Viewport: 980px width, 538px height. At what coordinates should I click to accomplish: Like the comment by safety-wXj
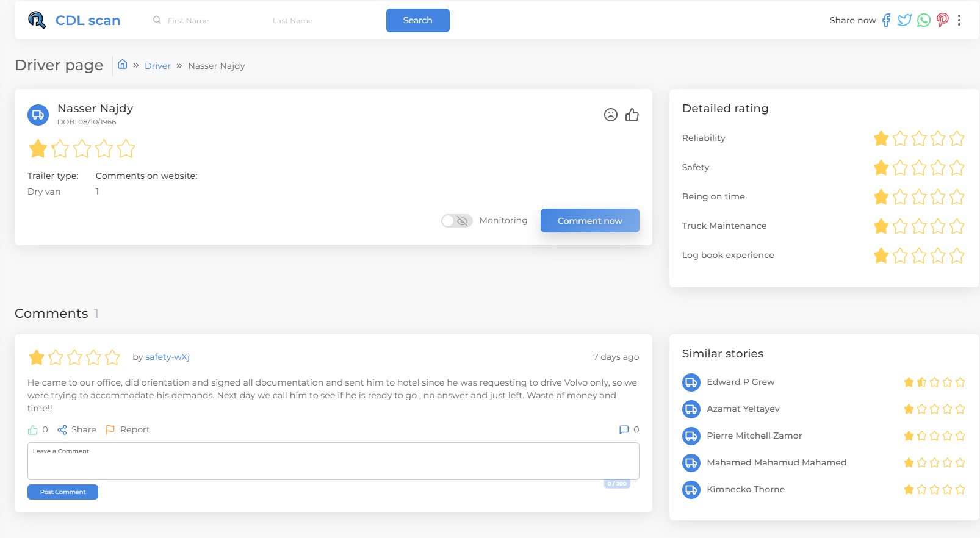pos(33,430)
